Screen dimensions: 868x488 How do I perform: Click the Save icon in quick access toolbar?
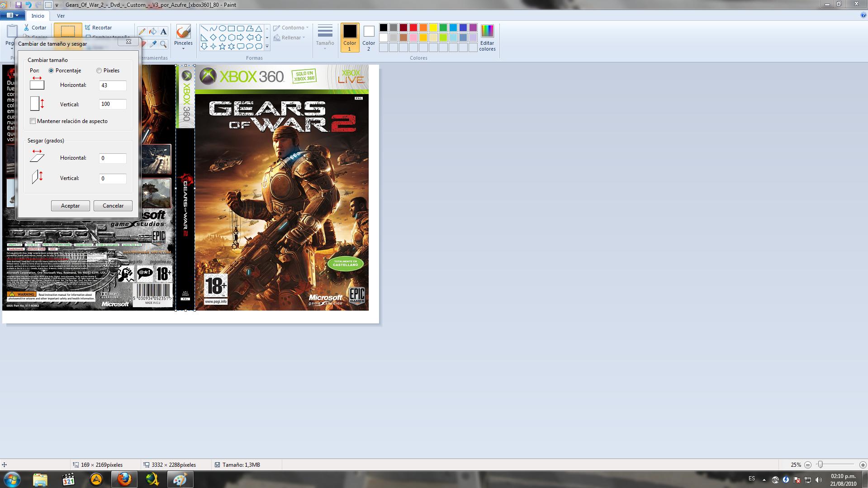coord(19,5)
